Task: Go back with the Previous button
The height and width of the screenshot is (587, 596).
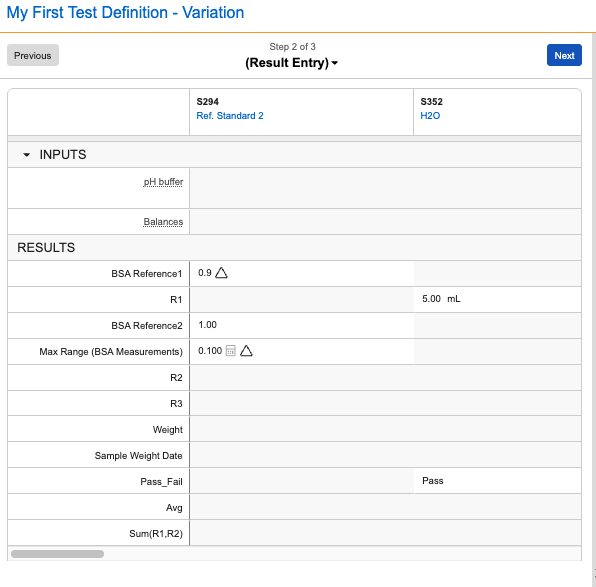Action: click(x=33, y=56)
